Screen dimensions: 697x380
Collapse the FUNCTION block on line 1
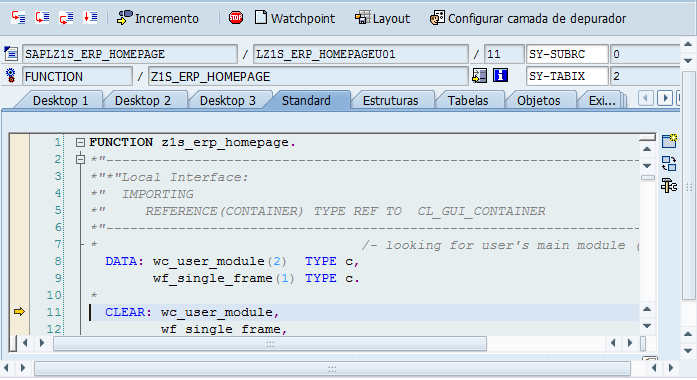click(x=80, y=143)
